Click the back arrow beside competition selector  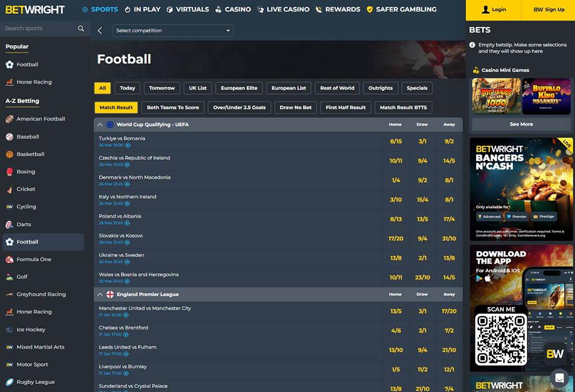coord(100,30)
